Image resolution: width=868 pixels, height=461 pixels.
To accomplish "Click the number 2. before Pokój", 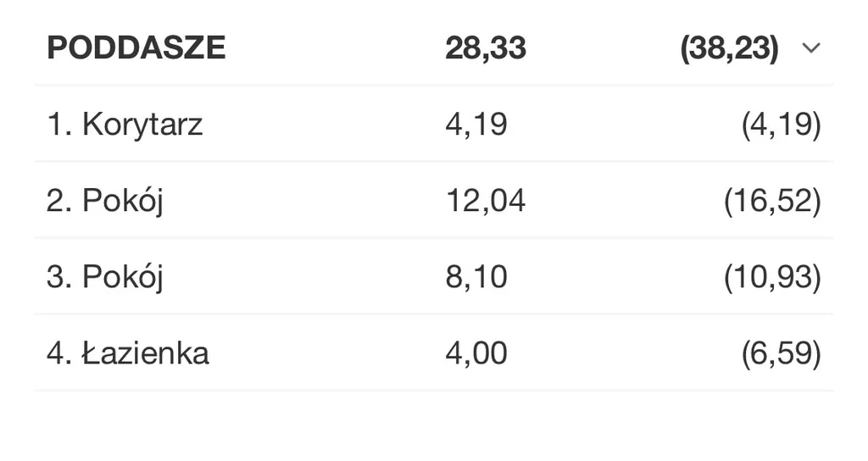I will point(59,202).
